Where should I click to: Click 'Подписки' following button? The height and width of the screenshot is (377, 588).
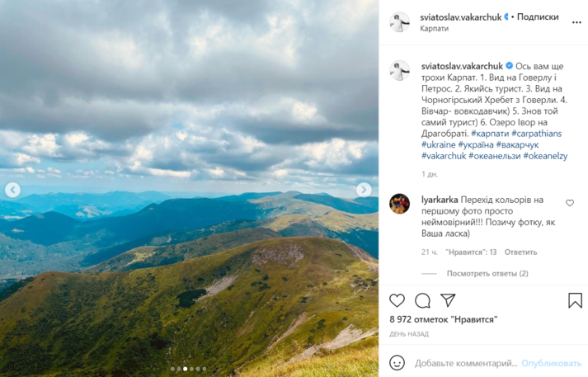[x=540, y=16]
